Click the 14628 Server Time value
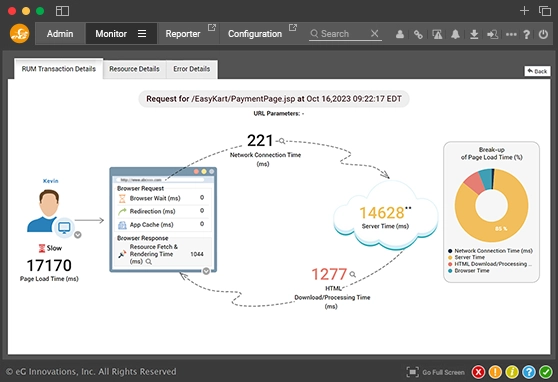The width and height of the screenshot is (558, 382). 382,213
